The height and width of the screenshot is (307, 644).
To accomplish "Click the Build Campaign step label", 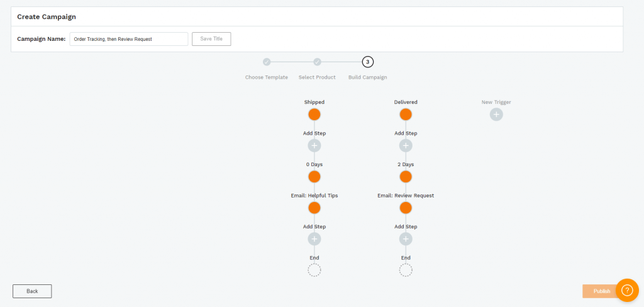I will [367, 77].
